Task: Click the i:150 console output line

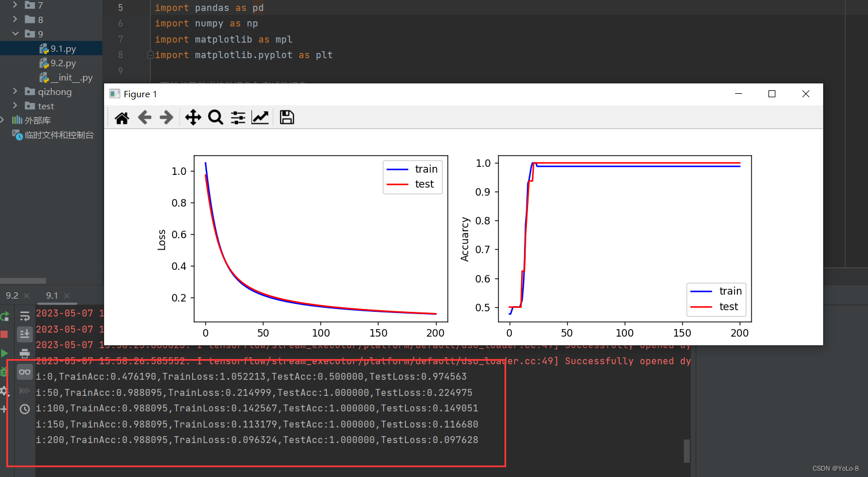Action: pos(257,425)
